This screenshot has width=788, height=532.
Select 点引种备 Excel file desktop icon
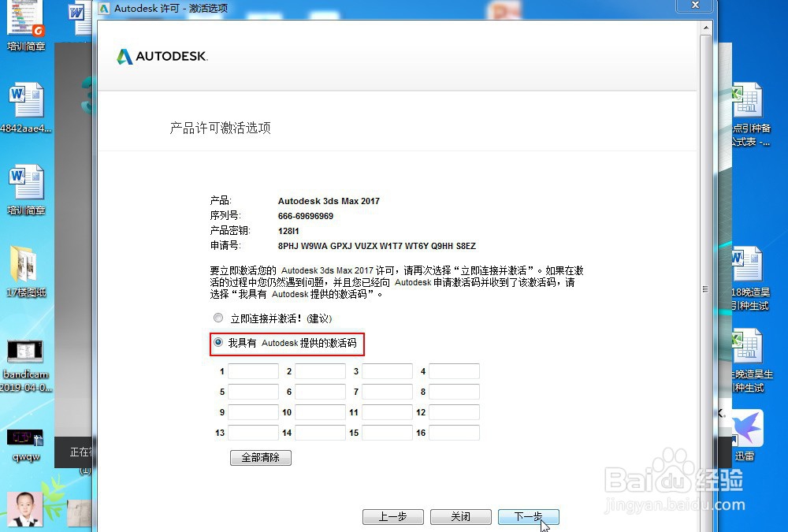(749, 114)
